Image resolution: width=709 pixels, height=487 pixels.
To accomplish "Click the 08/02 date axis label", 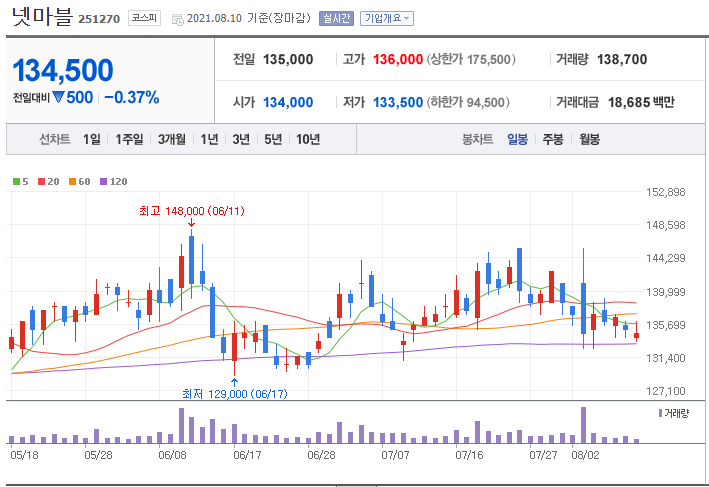I will pos(586,455).
